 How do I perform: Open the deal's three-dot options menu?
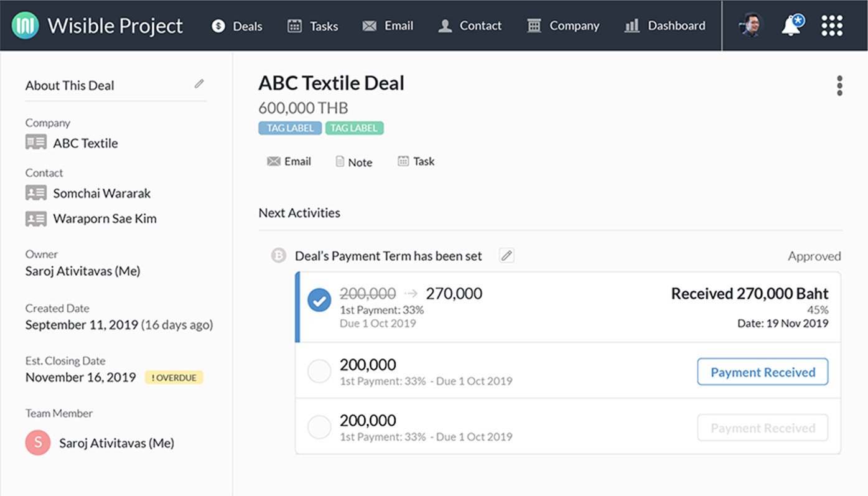coord(839,86)
